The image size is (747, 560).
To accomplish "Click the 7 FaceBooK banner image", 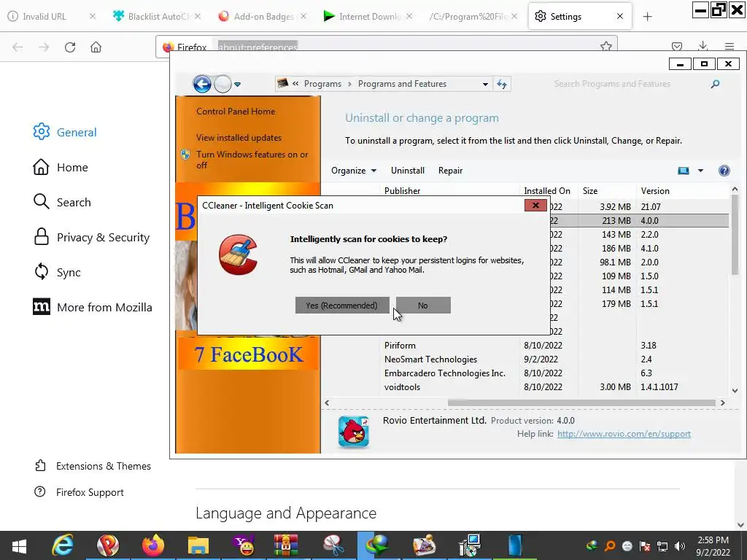I will pyautogui.click(x=248, y=354).
